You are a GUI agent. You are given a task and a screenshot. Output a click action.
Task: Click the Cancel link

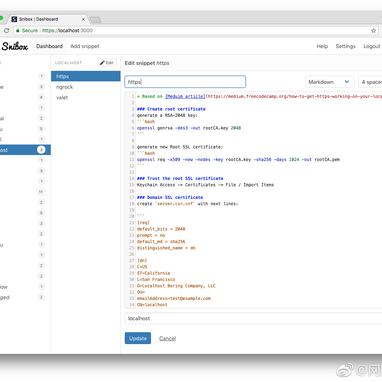(167, 338)
